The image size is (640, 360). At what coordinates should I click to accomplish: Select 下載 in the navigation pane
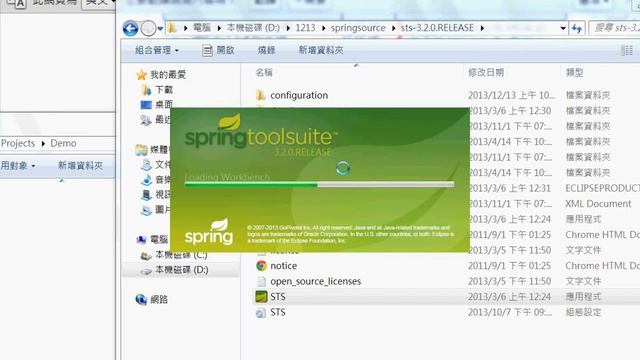(164, 90)
